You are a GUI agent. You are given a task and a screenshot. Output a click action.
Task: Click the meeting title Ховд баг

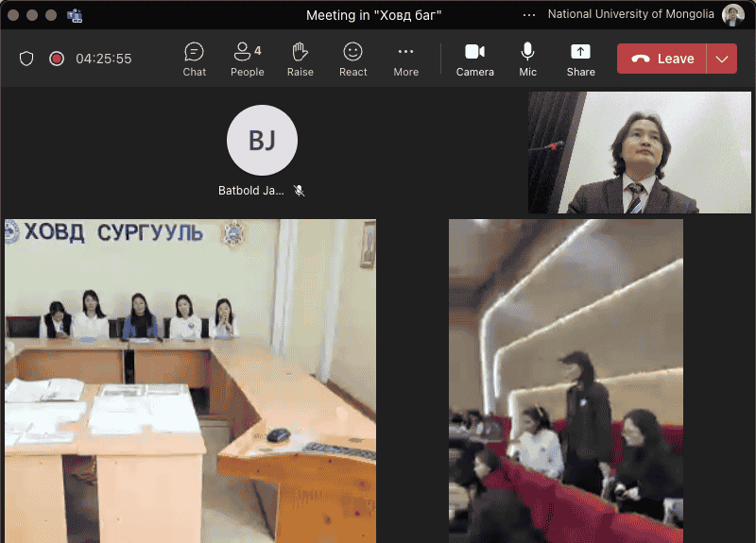tap(373, 15)
